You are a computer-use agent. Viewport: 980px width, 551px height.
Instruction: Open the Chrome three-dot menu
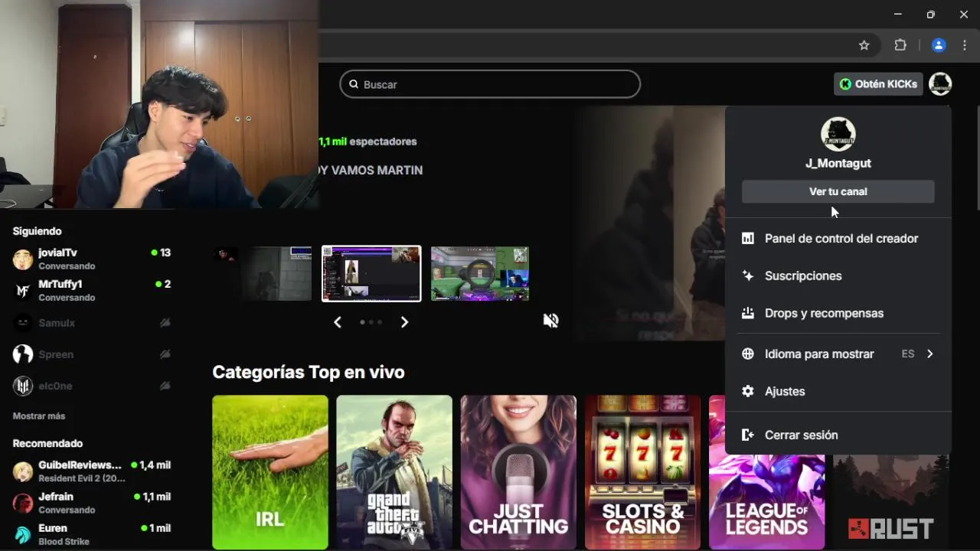965,45
